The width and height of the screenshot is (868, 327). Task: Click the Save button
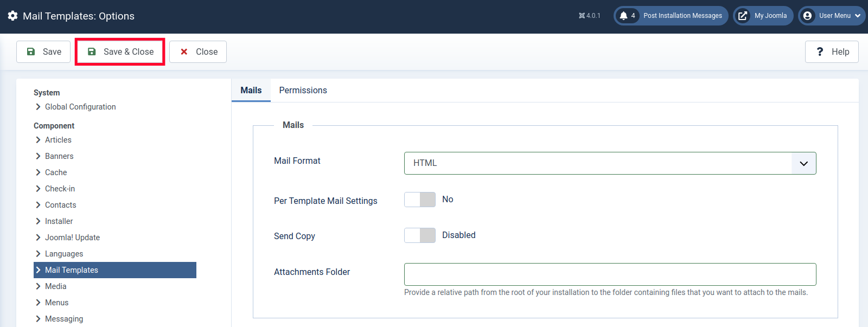pos(43,52)
